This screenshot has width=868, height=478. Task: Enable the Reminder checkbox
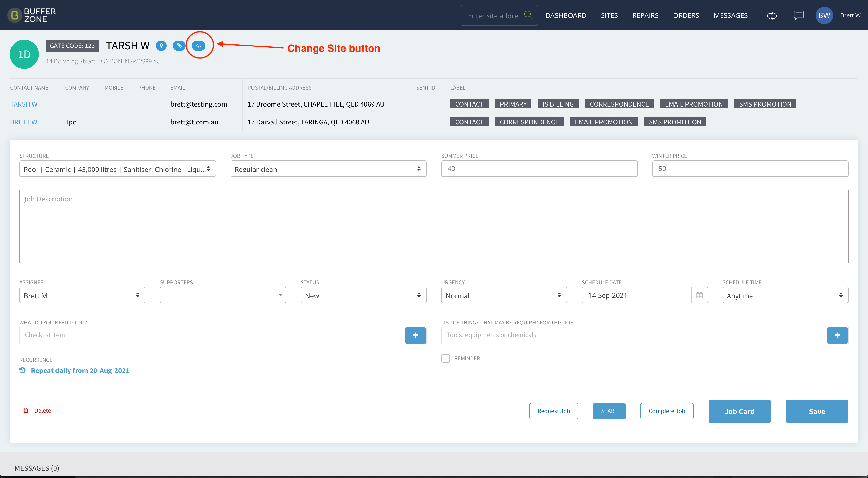[445, 358]
